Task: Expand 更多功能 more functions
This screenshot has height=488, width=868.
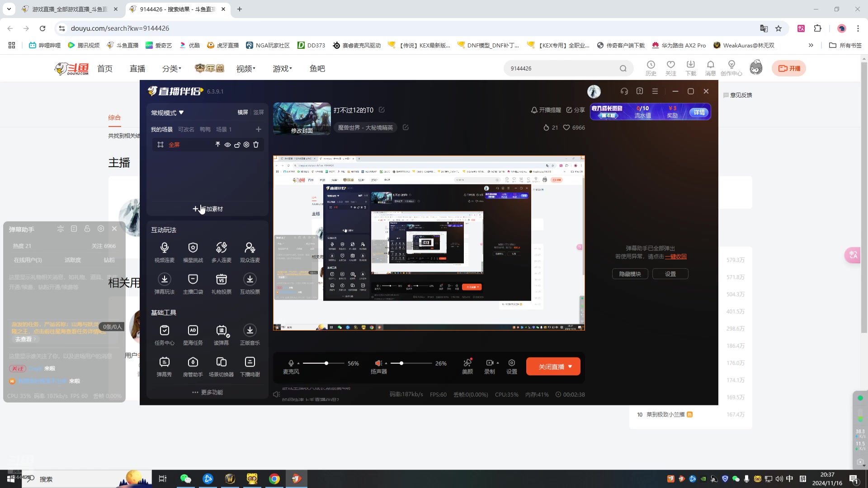Action: pos(208,392)
